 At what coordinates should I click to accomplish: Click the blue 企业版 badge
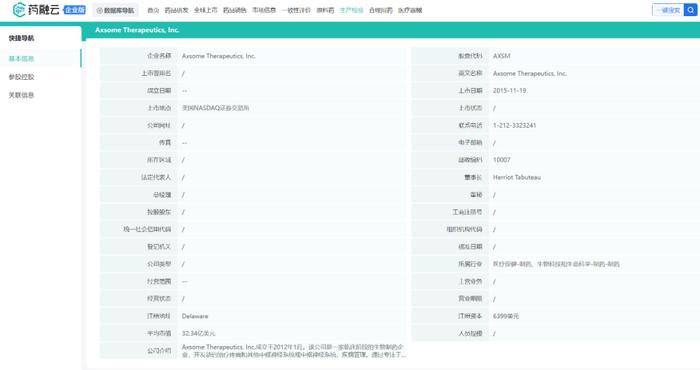pyautogui.click(x=75, y=10)
